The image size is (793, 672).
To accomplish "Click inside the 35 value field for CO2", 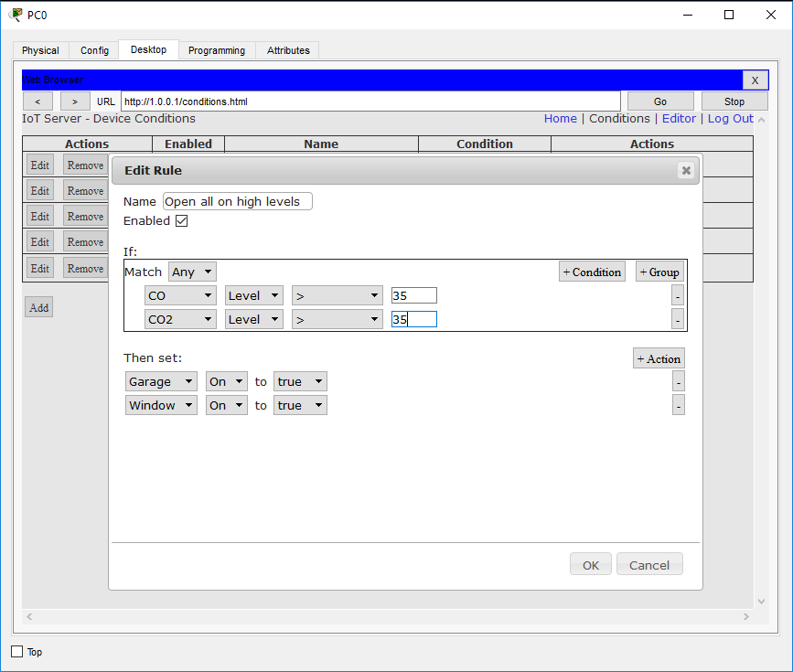I will point(413,318).
